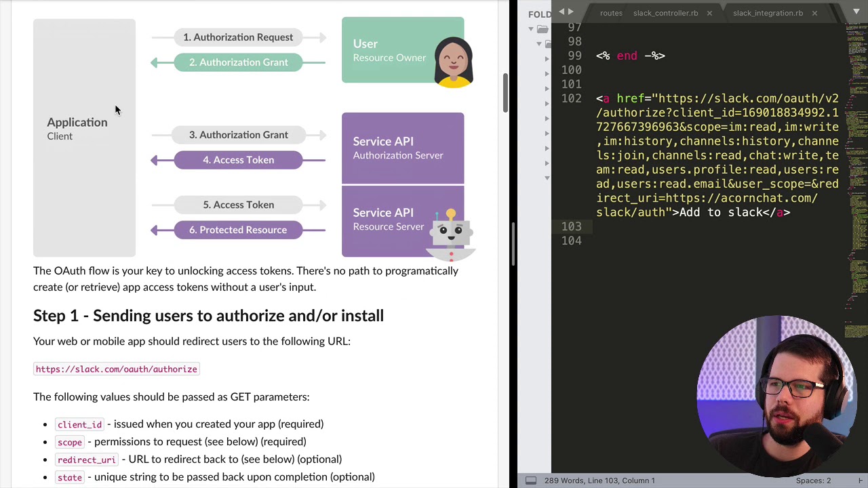Click '2. Authorization Grant' green label
The image size is (868, 488).
coord(238,62)
